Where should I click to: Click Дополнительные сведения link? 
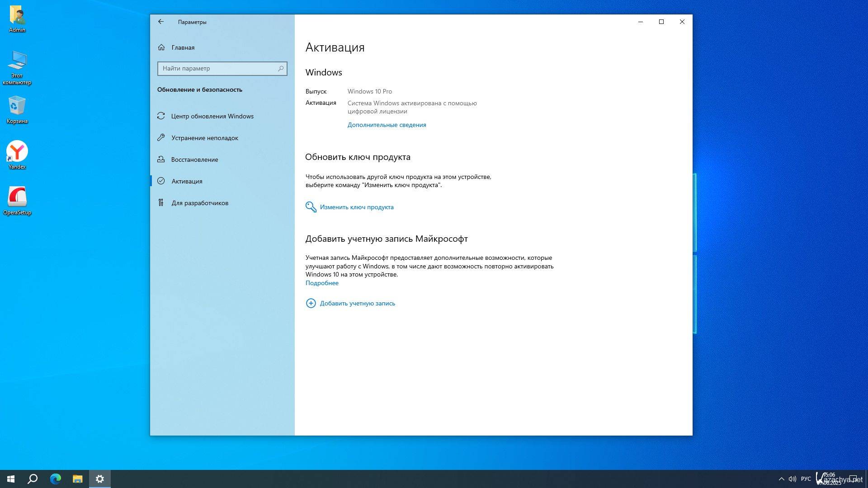click(387, 125)
